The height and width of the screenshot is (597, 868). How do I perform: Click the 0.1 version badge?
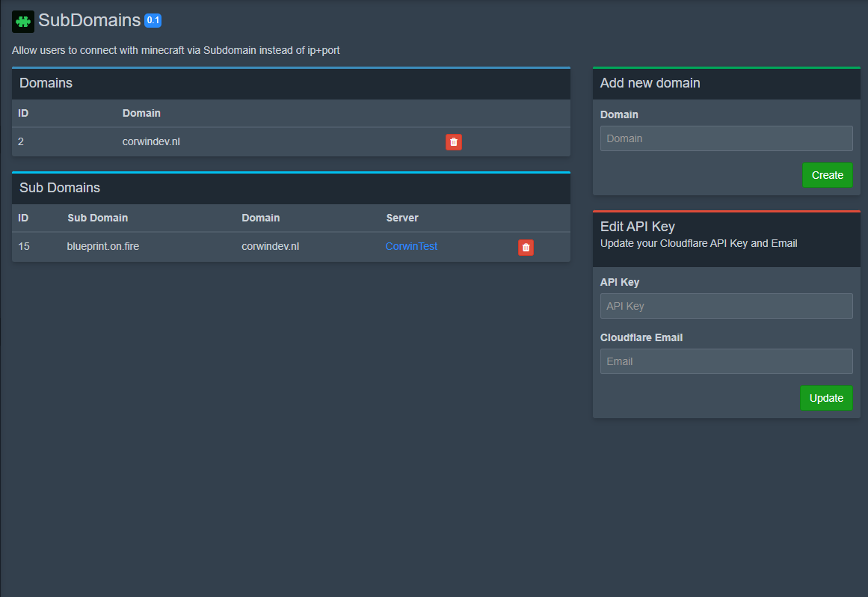click(x=153, y=20)
